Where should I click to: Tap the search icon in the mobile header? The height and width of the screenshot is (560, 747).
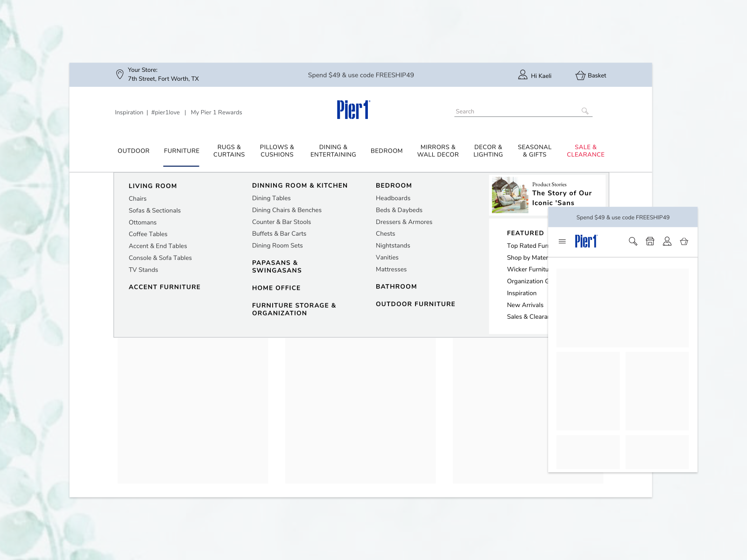(633, 242)
